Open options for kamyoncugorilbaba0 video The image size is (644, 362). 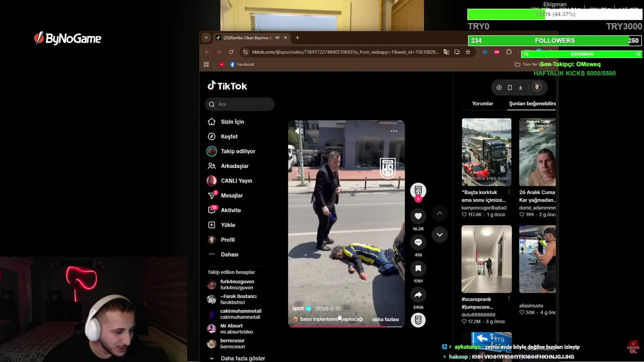(509, 192)
